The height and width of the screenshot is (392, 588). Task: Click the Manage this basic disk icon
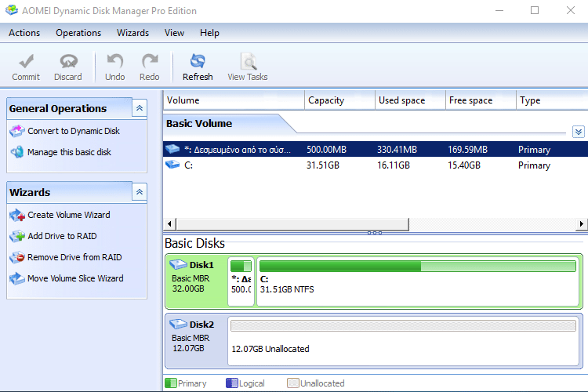17,152
